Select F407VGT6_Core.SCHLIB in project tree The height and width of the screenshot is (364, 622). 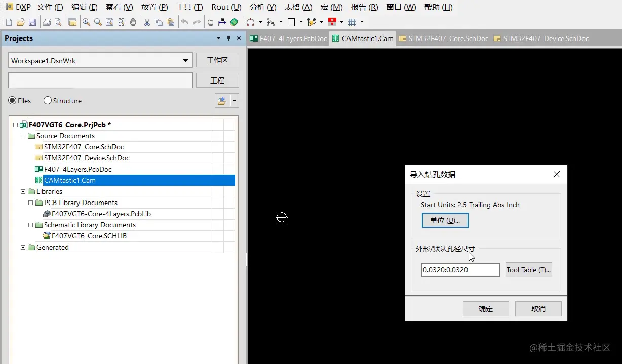[89, 236]
